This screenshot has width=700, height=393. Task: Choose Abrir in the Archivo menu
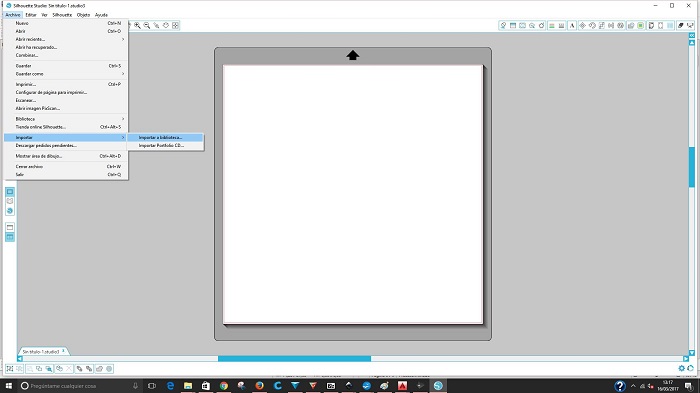(66, 31)
